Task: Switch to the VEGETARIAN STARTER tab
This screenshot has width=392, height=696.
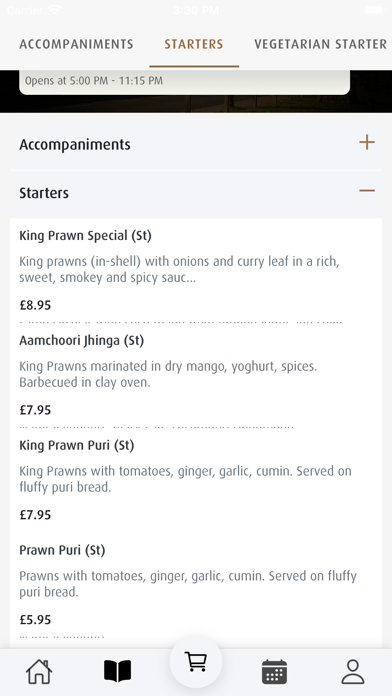Action: 321,44
